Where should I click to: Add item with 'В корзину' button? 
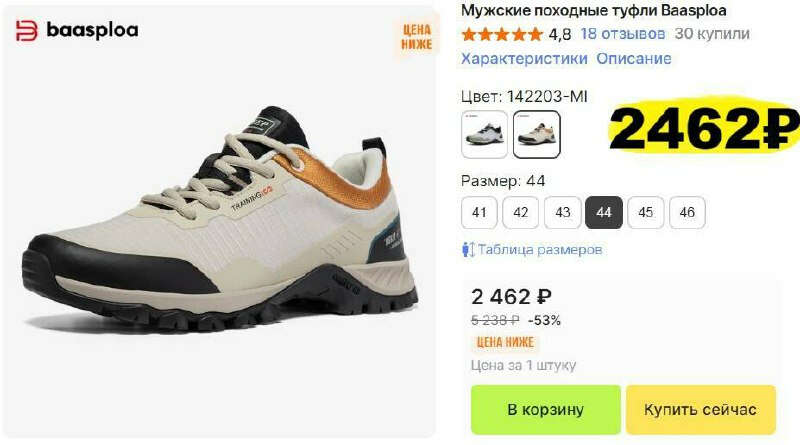click(x=545, y=410)
